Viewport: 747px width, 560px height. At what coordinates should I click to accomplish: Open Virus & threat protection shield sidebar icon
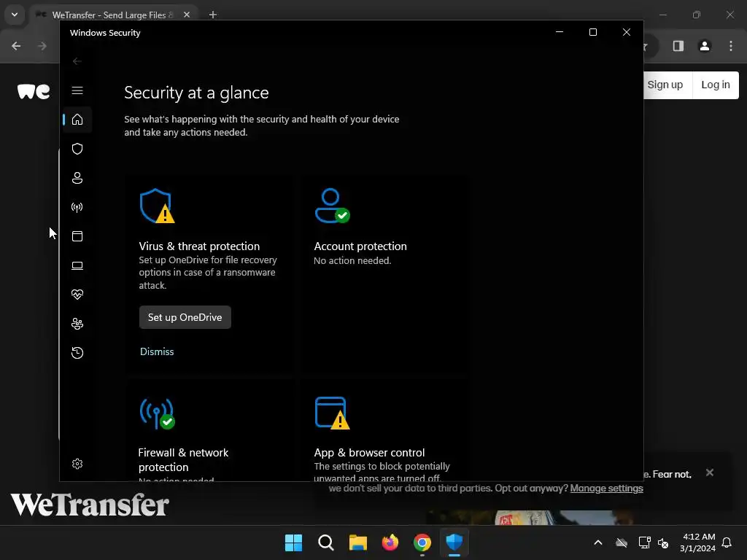point(77,149)
